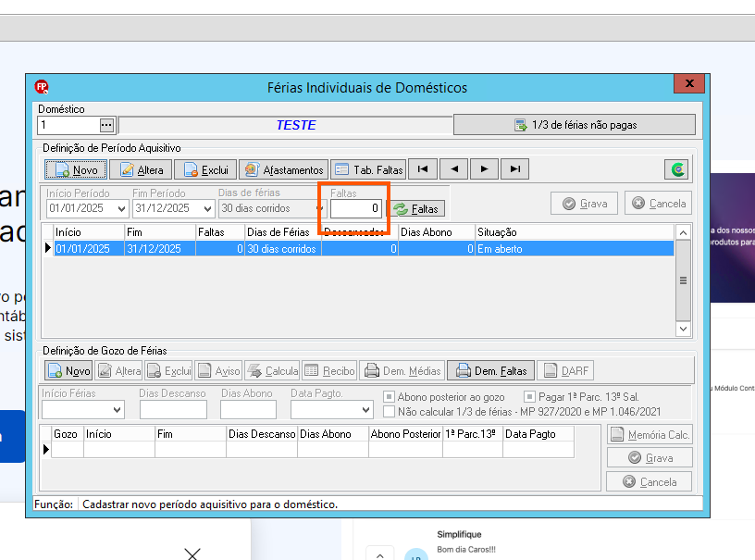This screenshot has width=755, height=560.
Task: Click the Dias Descanso input field
Action: tap(173, 410)
